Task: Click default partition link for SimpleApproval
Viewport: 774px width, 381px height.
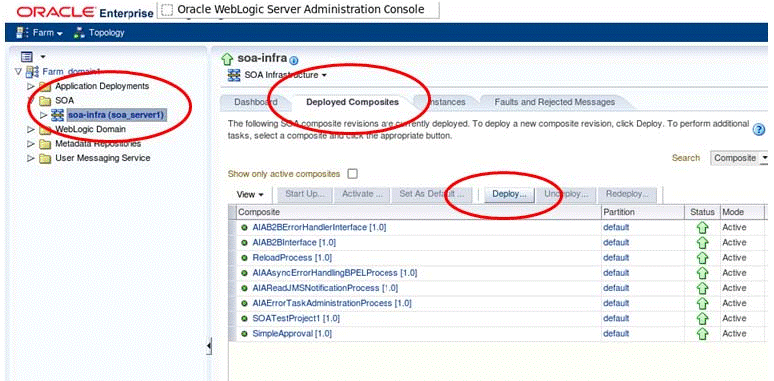Action: point(616,334)
